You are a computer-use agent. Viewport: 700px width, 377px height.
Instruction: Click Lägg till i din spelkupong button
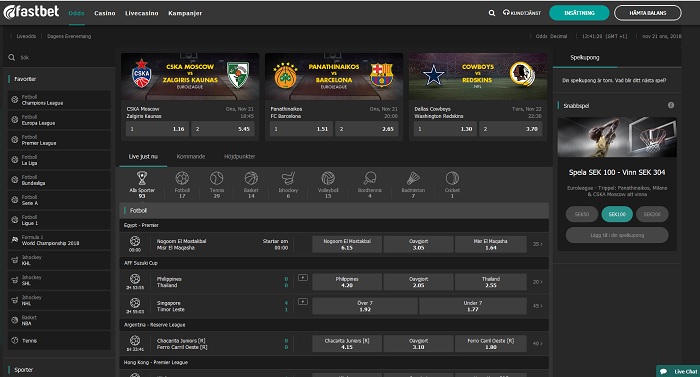(x=617, y=235)
